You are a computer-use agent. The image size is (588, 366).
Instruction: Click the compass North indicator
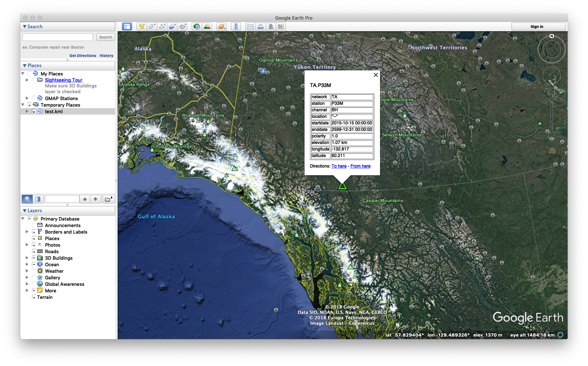pos(552,36)
